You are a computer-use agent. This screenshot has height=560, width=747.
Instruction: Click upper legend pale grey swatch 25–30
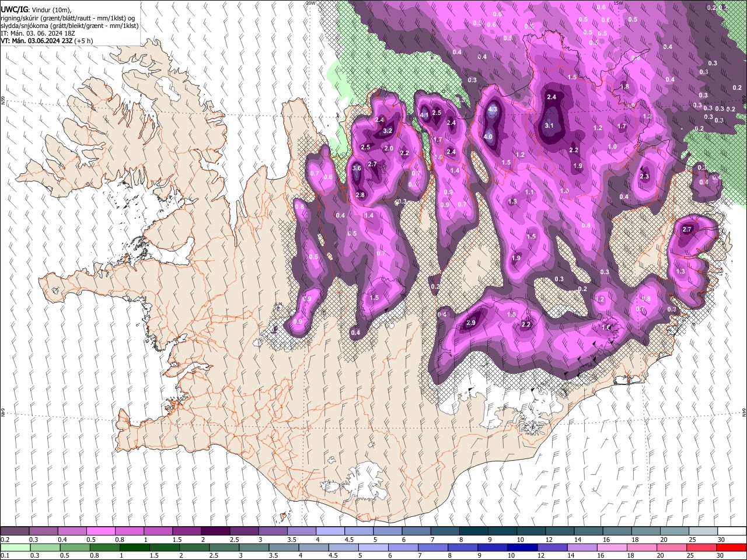[704, 531]
